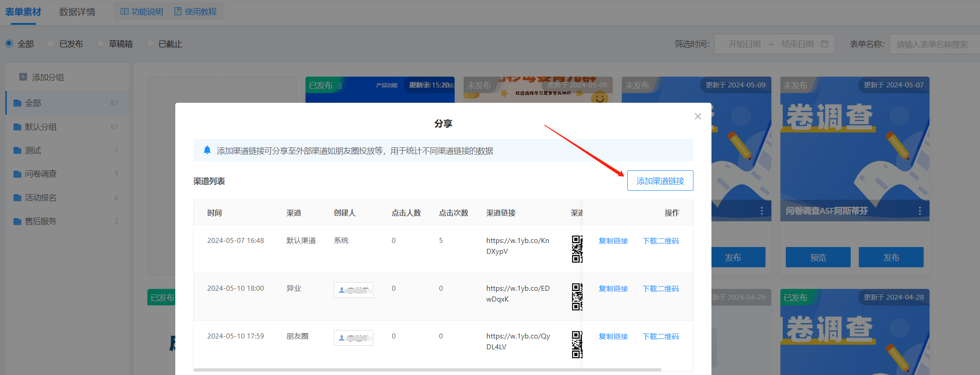The width and height of the screenshot is (980, 375).
Task: Click the 点击人数 column header
Action: pos(406,213)
